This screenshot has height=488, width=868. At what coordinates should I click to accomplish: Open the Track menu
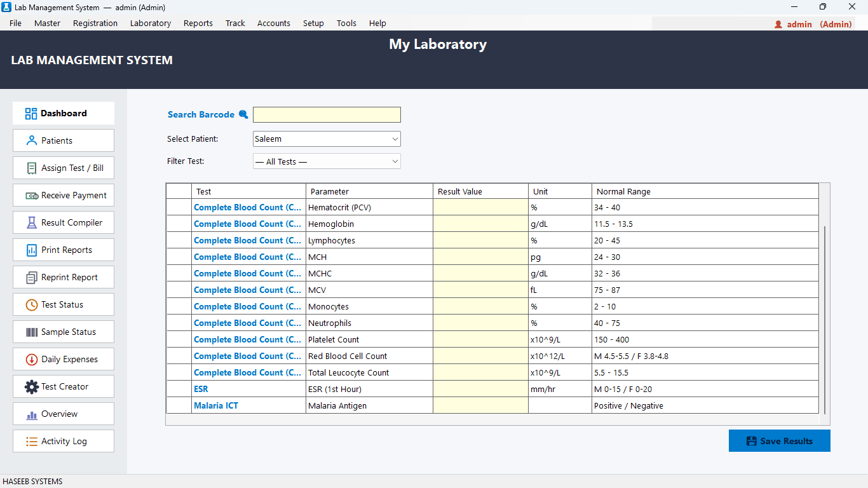pos(235,23)
